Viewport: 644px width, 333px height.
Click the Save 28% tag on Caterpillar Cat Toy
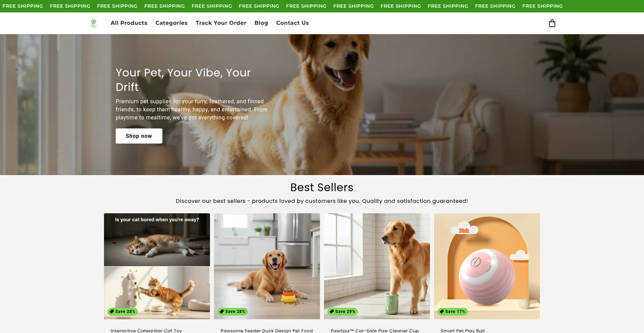(122, 312)
